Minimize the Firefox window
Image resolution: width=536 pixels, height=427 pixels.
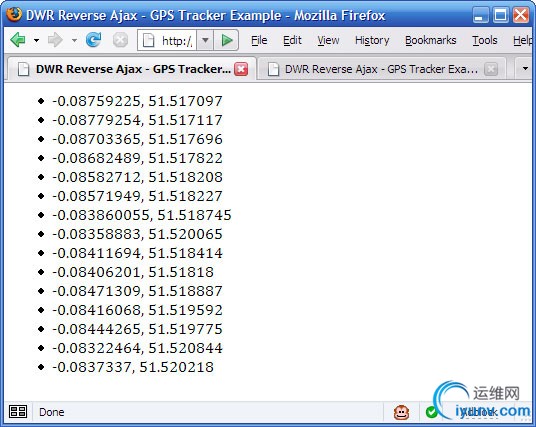(480, 15)
